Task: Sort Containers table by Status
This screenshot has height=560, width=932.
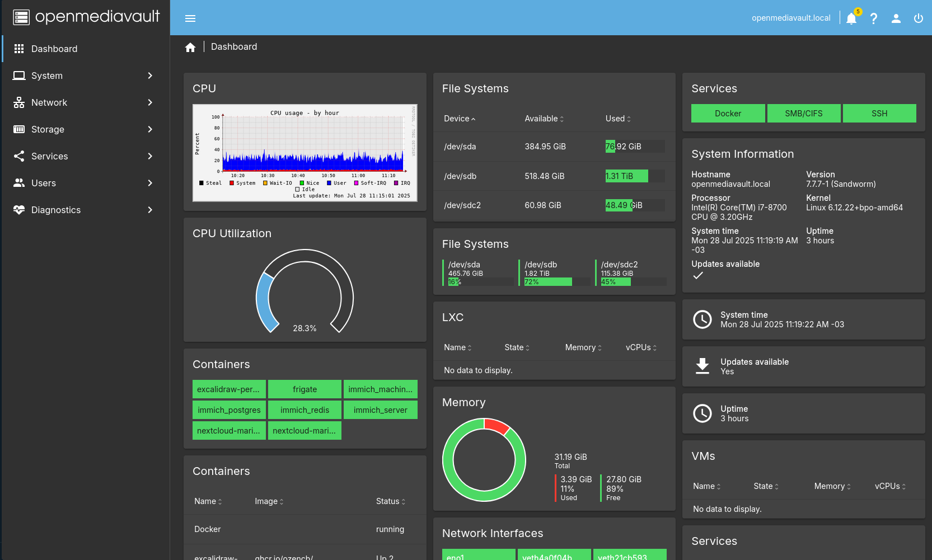Action: click(391, 501)
